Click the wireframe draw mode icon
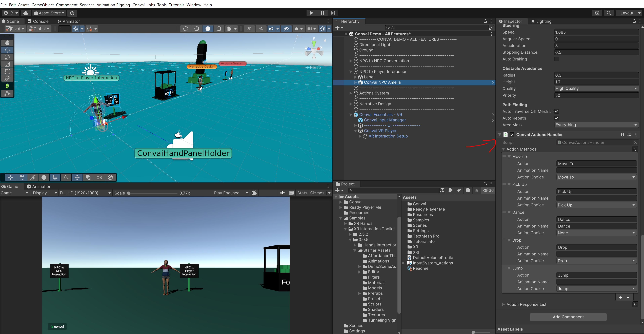644x334 pixels. pos(186,29)
